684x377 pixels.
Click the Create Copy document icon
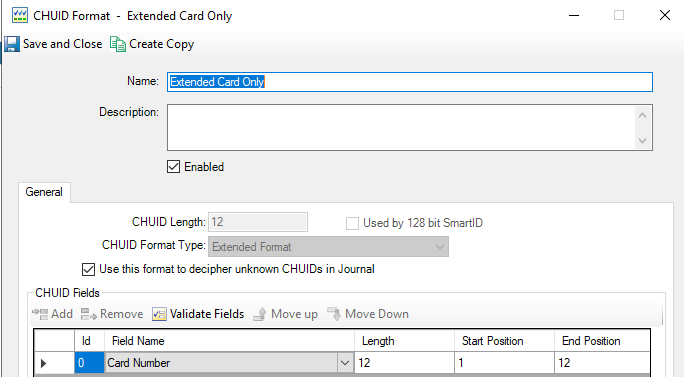coord(118,44)
